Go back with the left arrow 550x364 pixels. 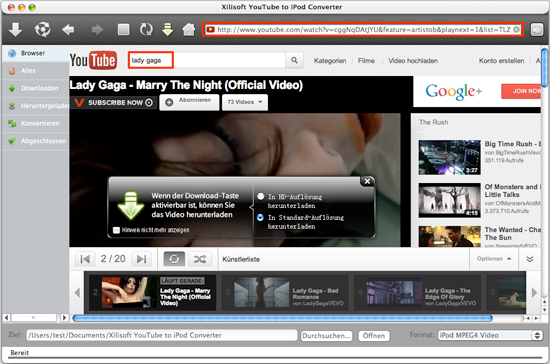pos(68,29)
